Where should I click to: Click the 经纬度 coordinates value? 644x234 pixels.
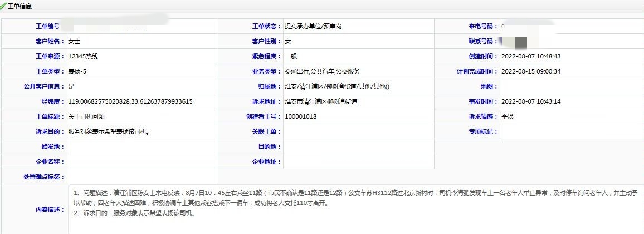point(130,101)
